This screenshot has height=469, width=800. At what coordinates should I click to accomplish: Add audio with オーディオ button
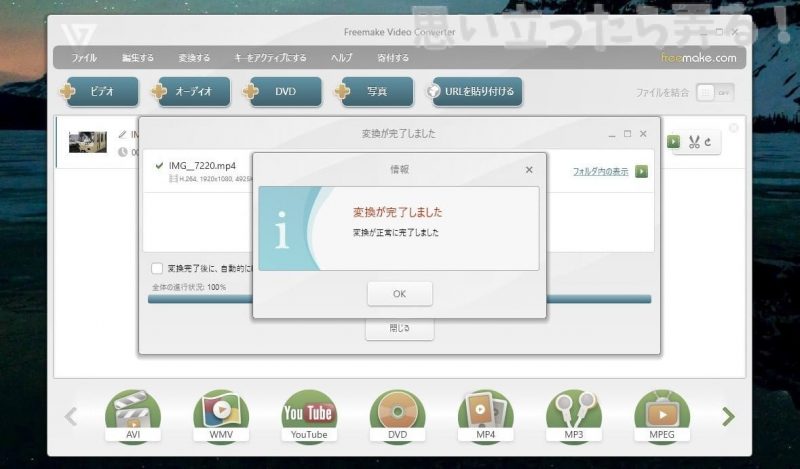point(190,91)
